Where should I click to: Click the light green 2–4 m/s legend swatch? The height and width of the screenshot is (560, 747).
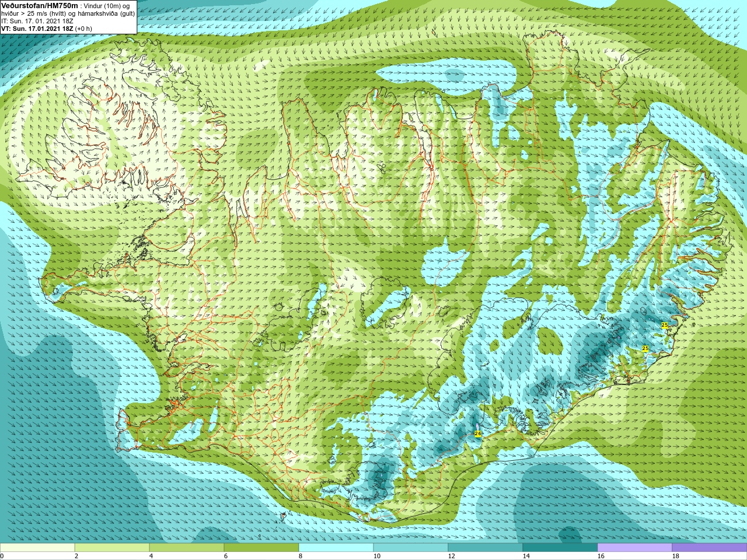[x=112, y=548]
